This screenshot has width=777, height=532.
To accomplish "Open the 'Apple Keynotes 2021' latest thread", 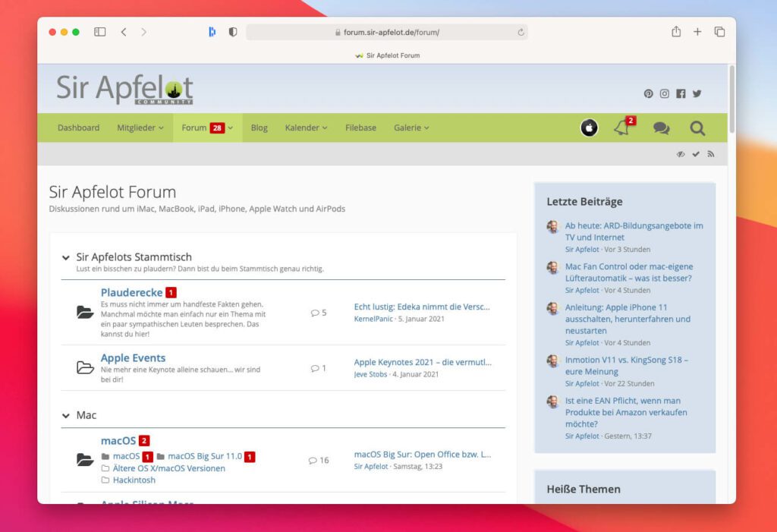I will (x=423, y=363).
